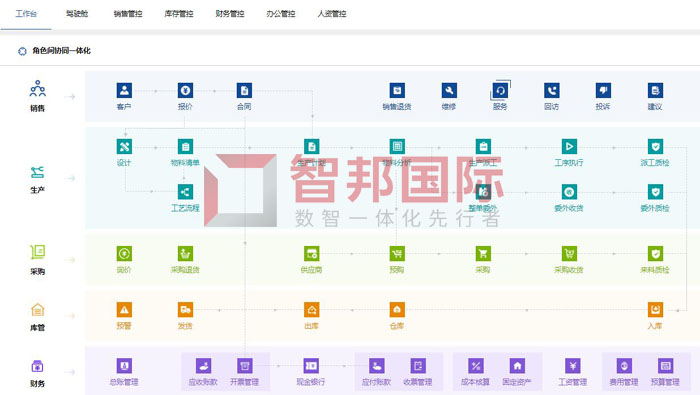Select the 采购 role in sidebar
This screenshot has height=395, width=700.
click(38, 260)
